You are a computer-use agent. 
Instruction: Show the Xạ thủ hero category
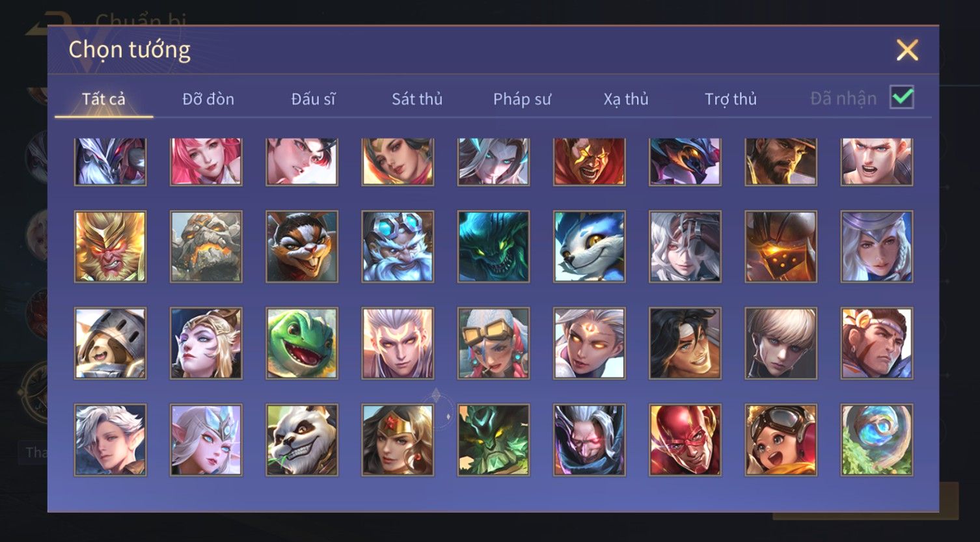pos(626,99)
